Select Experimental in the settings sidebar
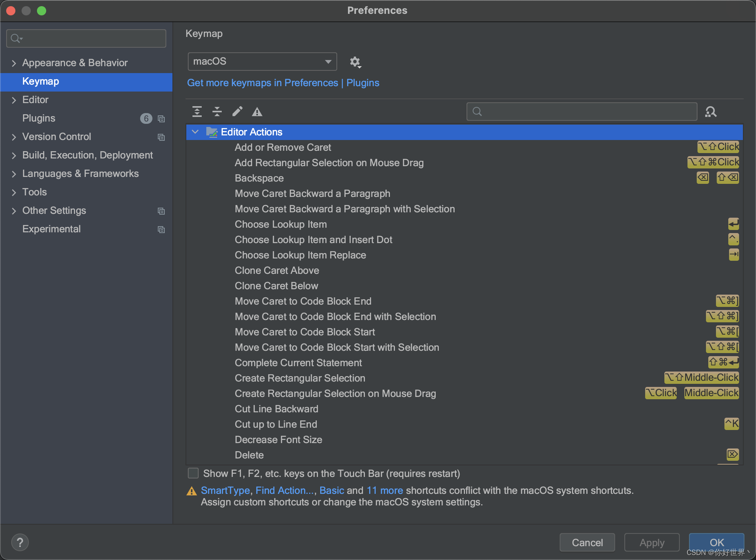756x560 pixels. 52,229
